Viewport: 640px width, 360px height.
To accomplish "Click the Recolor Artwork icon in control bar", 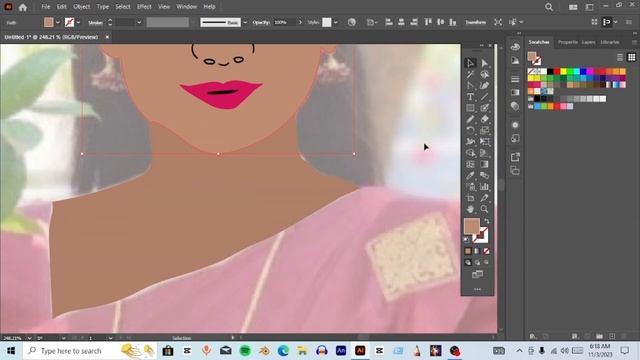I will [351, 22].
